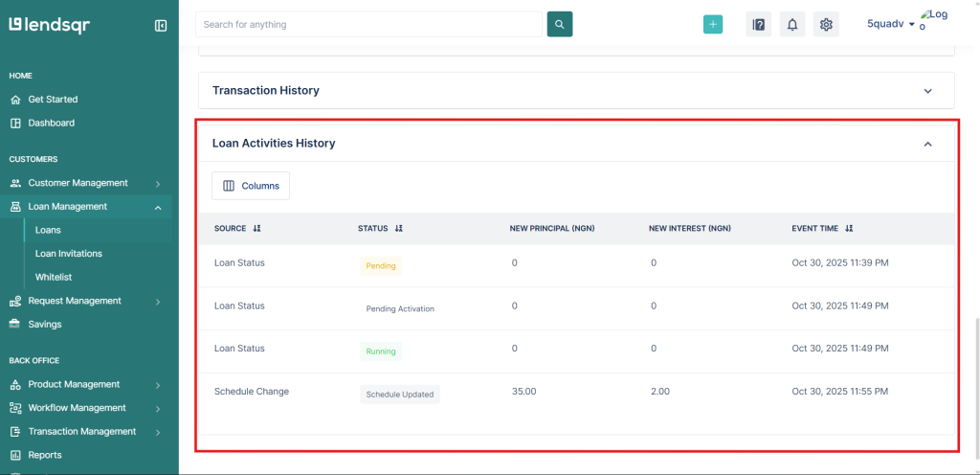Click the Transaction Management icon
Viewport: 980px width, 475px height.
pos(15,432)
